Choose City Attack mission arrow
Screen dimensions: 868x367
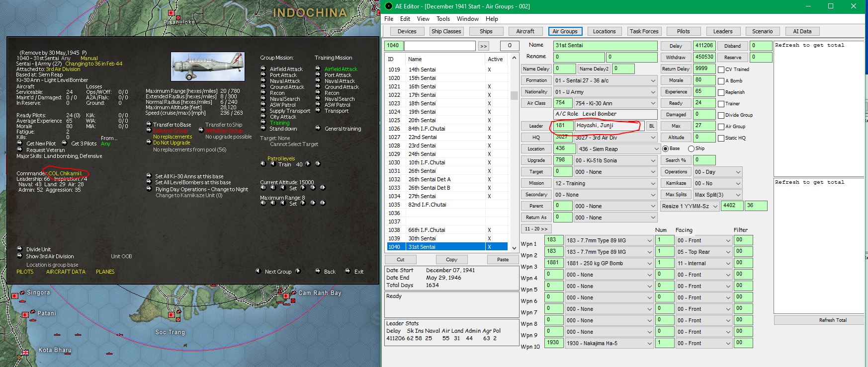(x=264, y=117)
